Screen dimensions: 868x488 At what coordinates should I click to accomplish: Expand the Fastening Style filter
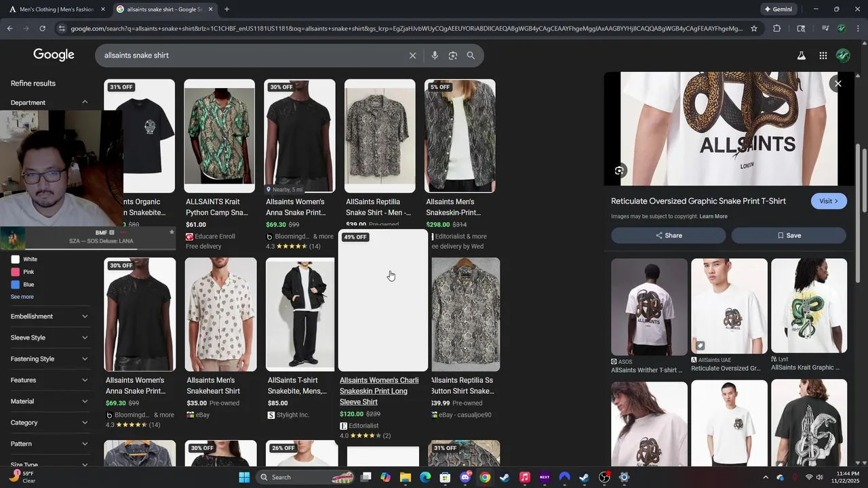49,359
